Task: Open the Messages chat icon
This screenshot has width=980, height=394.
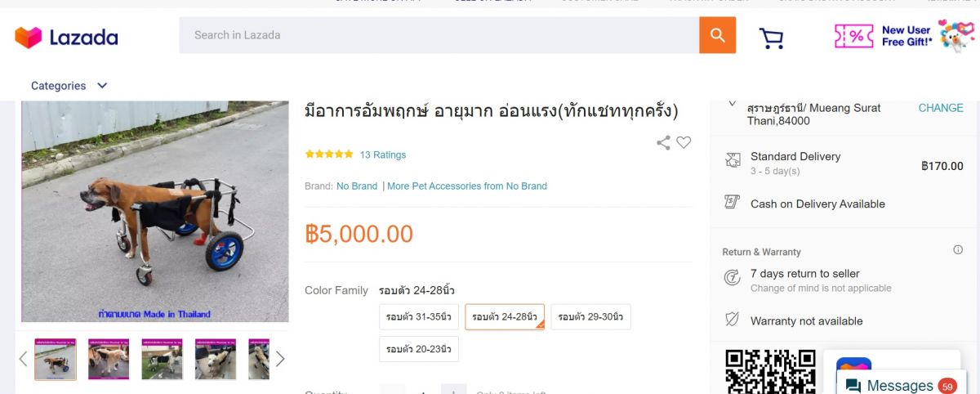Action: [x=853, y=386]
